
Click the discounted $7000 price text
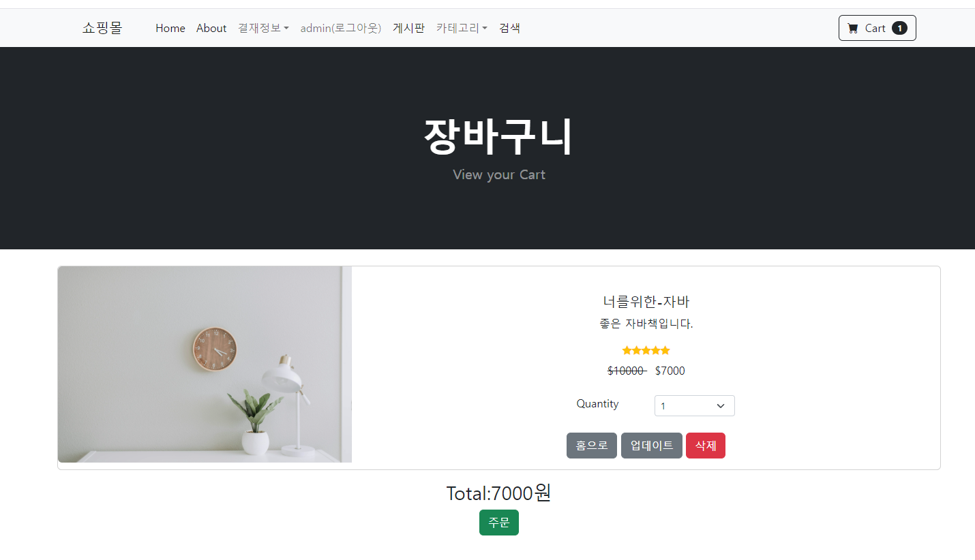[670, 371]
